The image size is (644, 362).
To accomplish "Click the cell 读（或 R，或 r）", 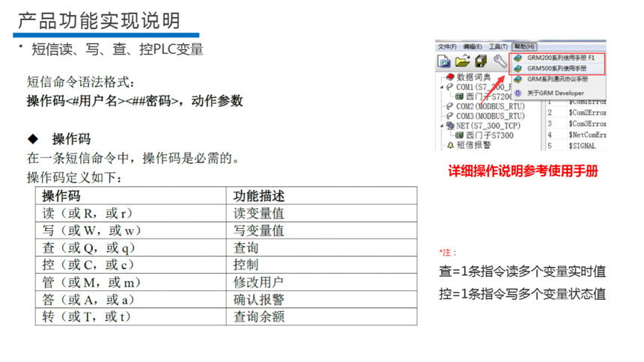I will 130,213.
